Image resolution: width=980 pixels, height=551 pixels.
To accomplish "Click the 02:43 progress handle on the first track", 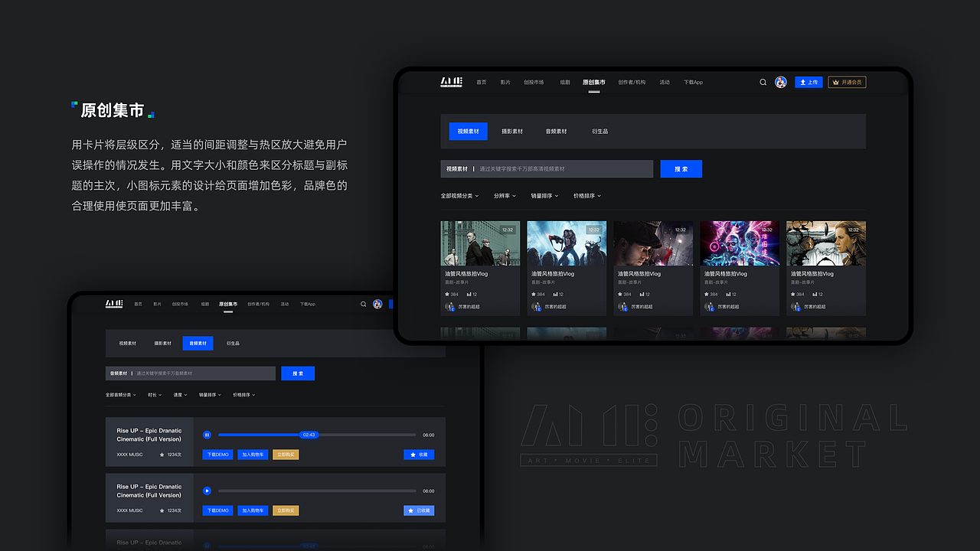I will point(309,435).
